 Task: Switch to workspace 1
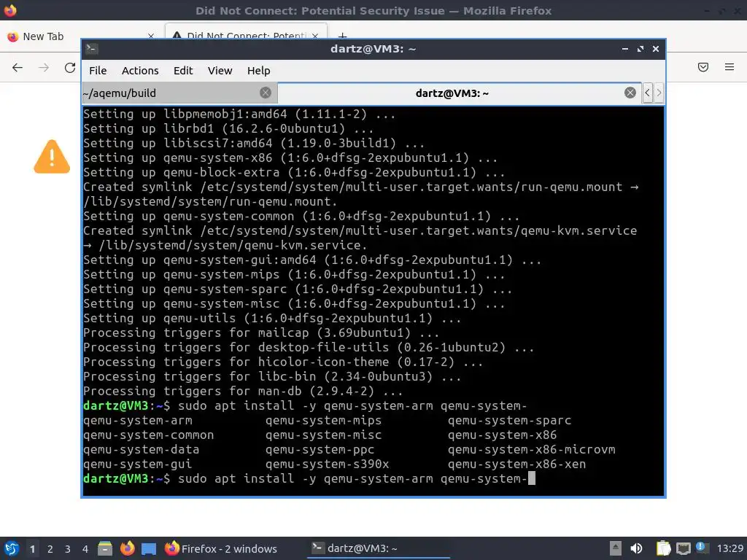coord(32,549)
